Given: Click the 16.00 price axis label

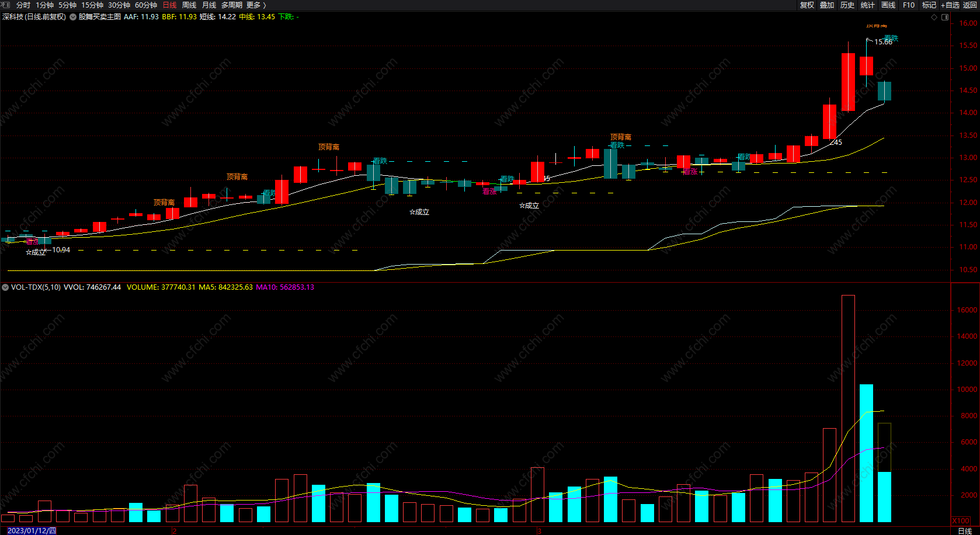Looking at the screenshot, I should [968, 23].
